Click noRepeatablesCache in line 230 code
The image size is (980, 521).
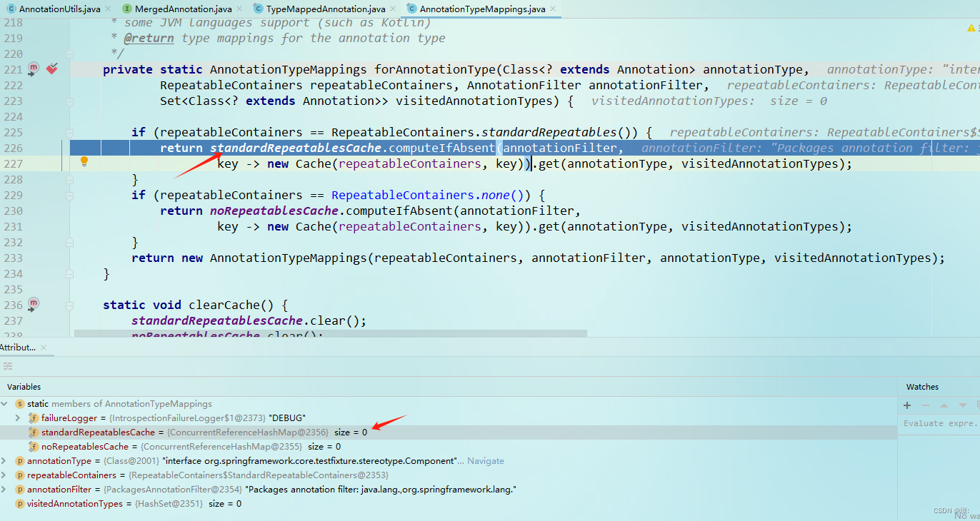274,211
